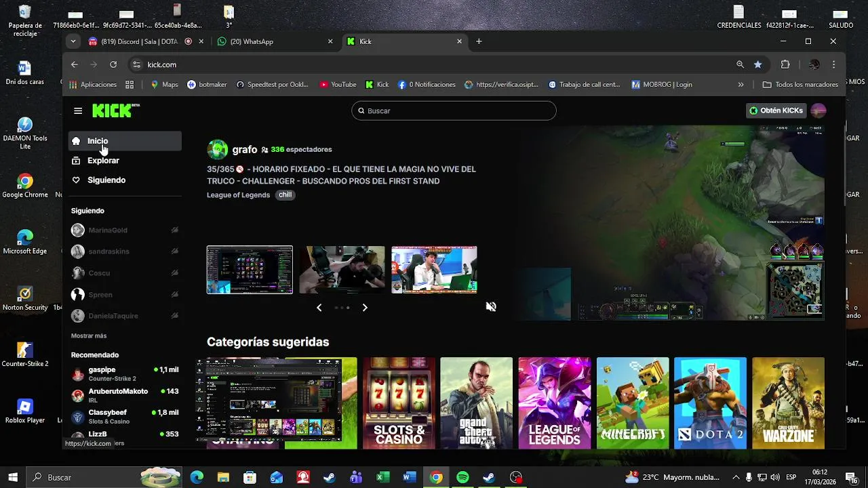Screen dimensions: 868x488
Task: Open a new Chrome tab
Action: click(479, 41)
